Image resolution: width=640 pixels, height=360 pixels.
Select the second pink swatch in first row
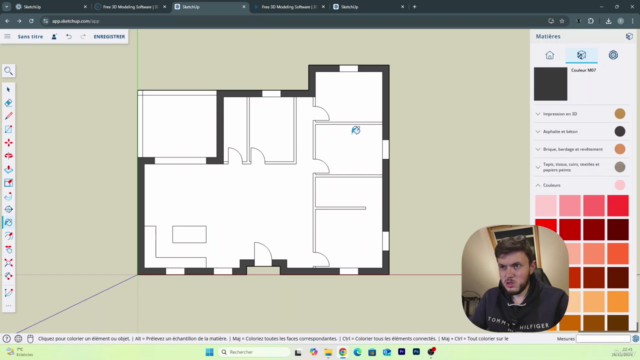pyautogui.click(x=570, y=205)
